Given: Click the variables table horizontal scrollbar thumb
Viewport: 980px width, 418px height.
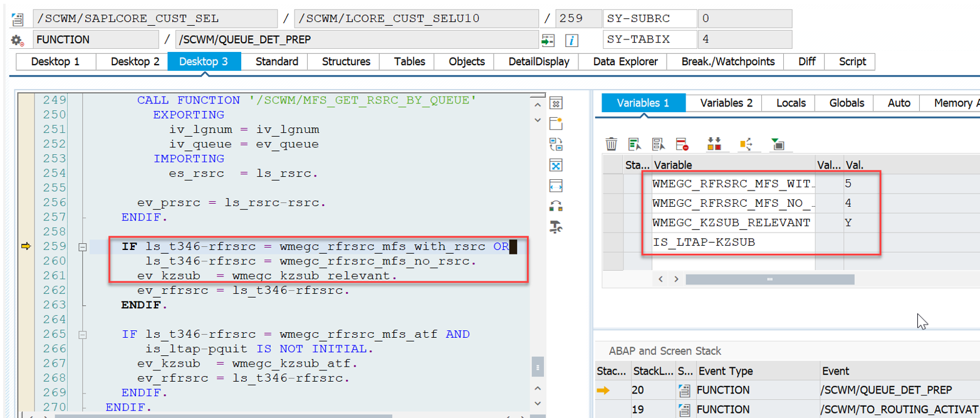Looking at the screenshot, I should tap(769, 279).
